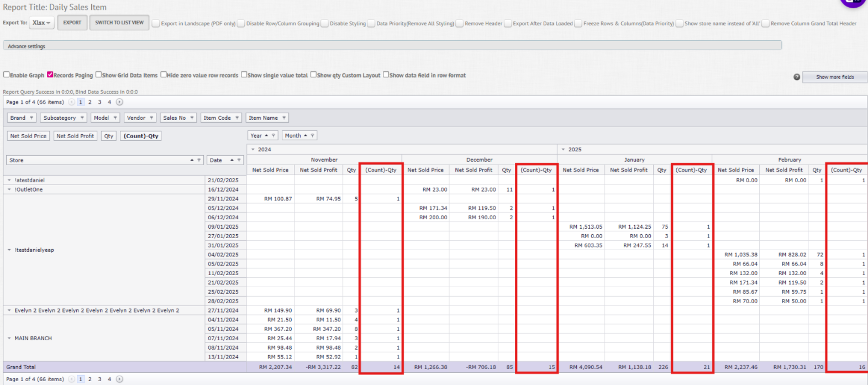Click the Month field filter icon
The image size is (868, 385).
[312, 135]
